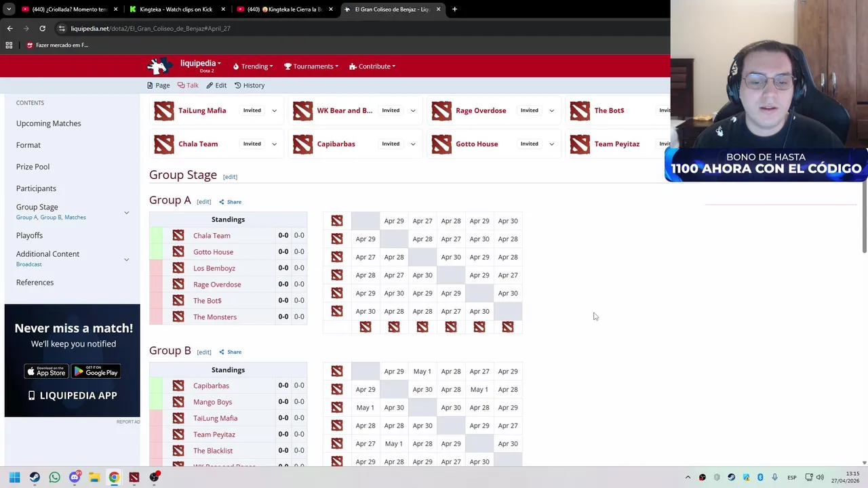The height and width of the screenshot is (488, 868).
Task: Click the Capibarbas participant logo
Action: [x=303, y=144]
